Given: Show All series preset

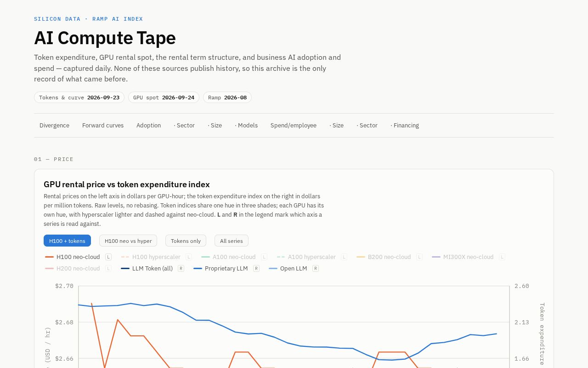Looking at the screenshot, I should [232, 241].
